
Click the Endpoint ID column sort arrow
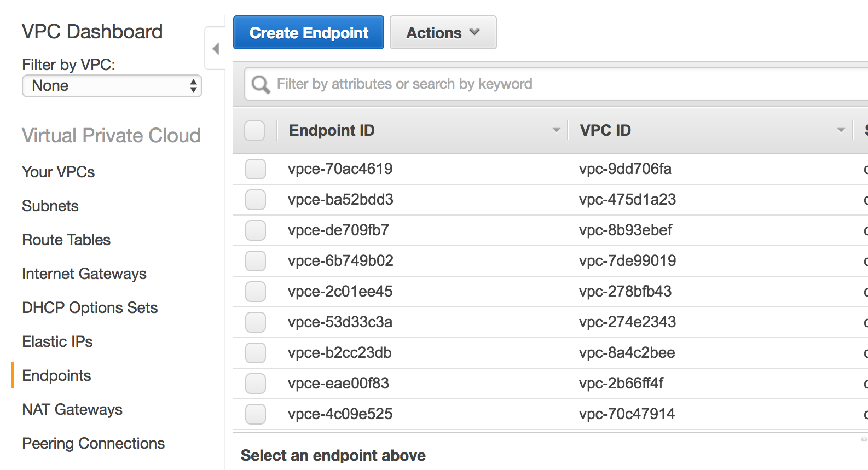click(x=556, y=130)
